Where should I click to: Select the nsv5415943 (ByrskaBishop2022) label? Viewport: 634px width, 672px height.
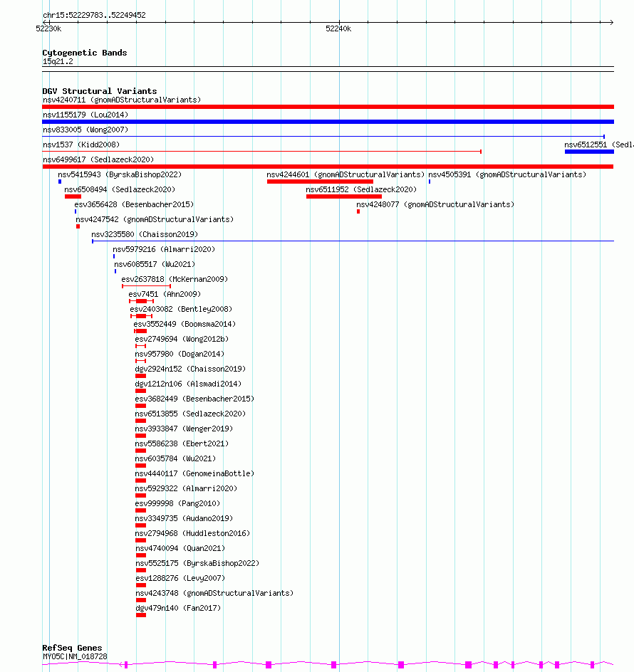120,175
